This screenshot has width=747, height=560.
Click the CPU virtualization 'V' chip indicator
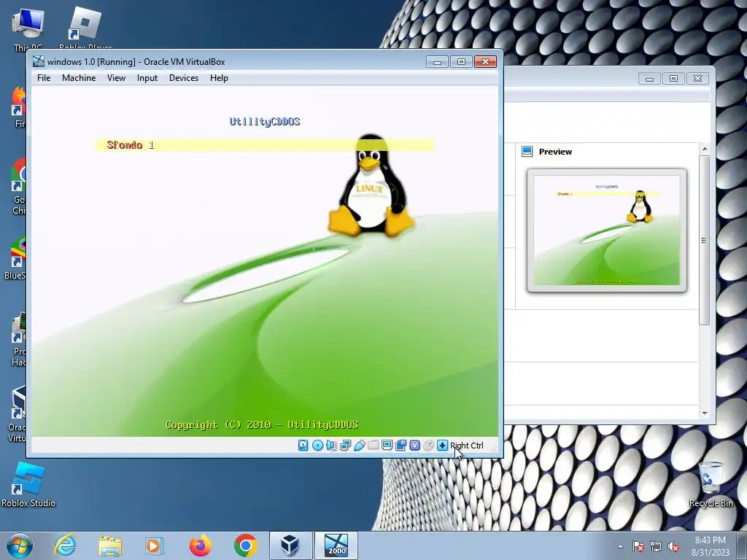pyautogui.click(x=415, y=446)
